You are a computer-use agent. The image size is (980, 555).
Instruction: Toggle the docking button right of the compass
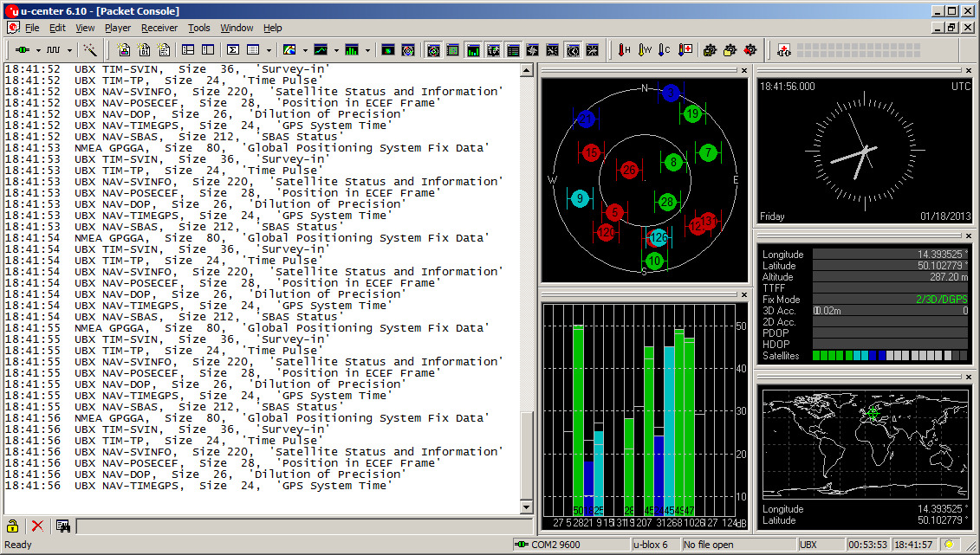[x=553, y=50]
